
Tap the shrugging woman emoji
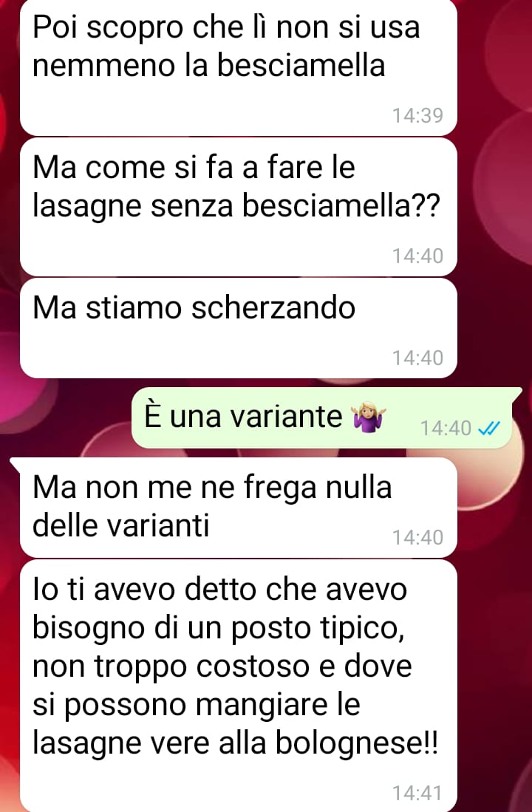point(369,417)
